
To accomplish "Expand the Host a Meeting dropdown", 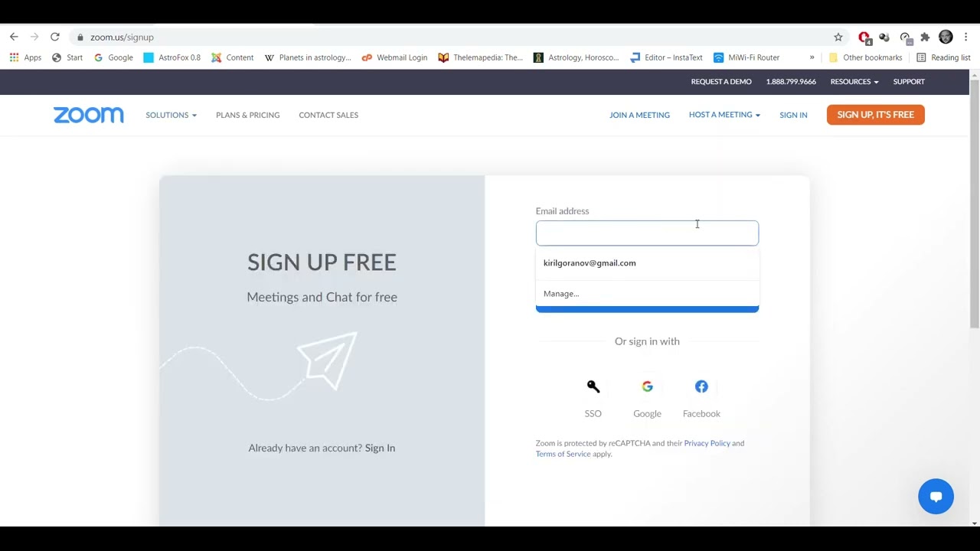I will (724, 115).
